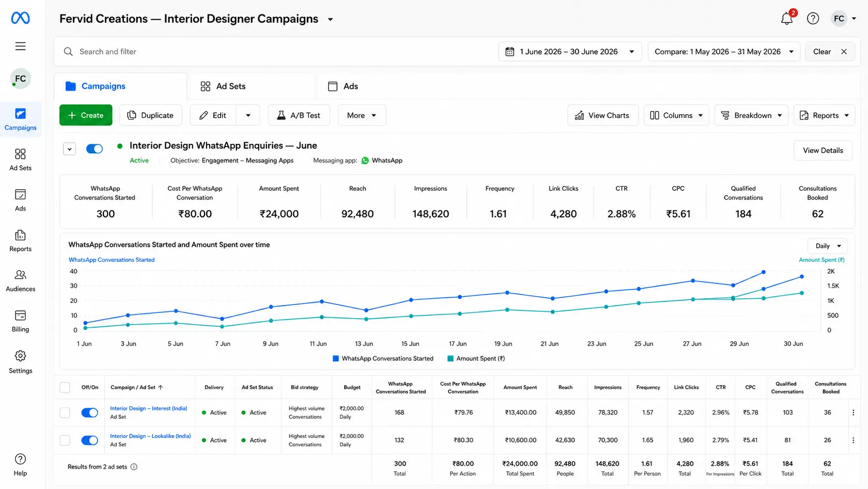Click the WhatsApp messaging app icon
The width and height of the screenshot is (868, 489).
pyautogui.click(x=365, y=161)
